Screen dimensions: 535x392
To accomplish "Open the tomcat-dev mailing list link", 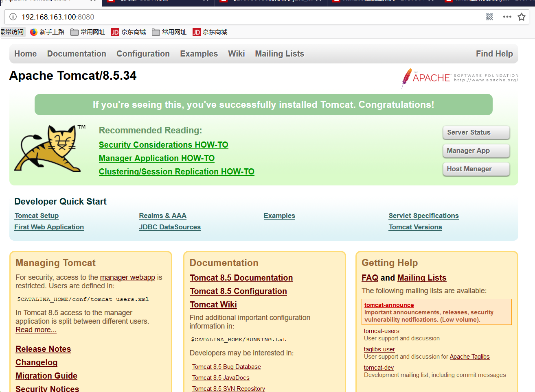I will pyautogui.click(x=379, y=368).
